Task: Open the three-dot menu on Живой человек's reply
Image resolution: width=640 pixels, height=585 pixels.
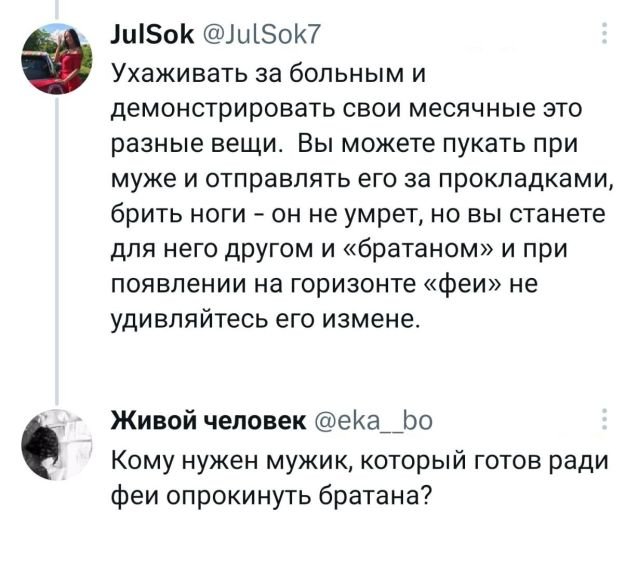Action: pos(601,417)
